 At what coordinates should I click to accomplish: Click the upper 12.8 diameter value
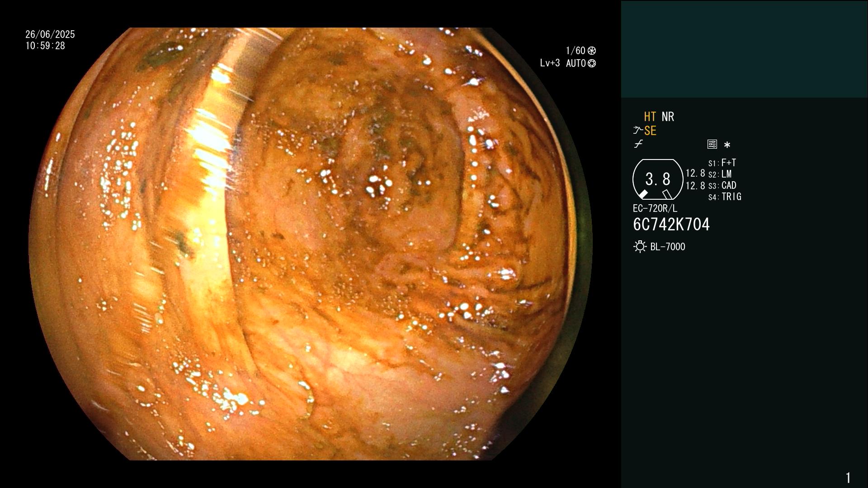tap(695, 173)
